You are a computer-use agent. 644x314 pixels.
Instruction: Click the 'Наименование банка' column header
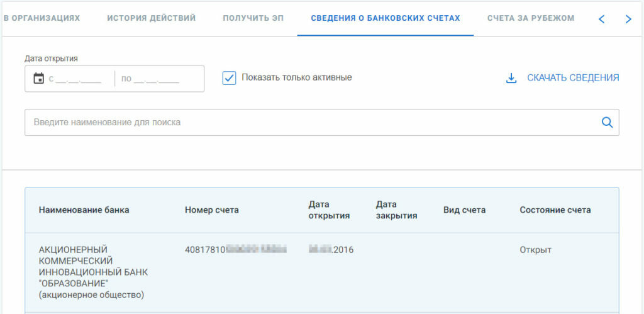84,210
